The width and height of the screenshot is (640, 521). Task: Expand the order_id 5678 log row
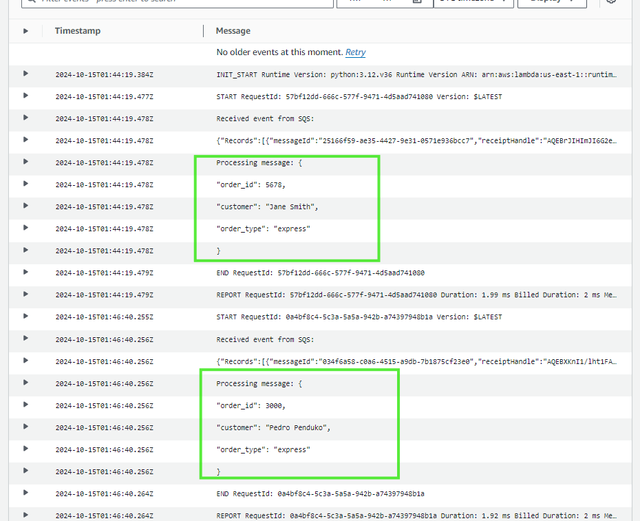[x=26, y=184]
